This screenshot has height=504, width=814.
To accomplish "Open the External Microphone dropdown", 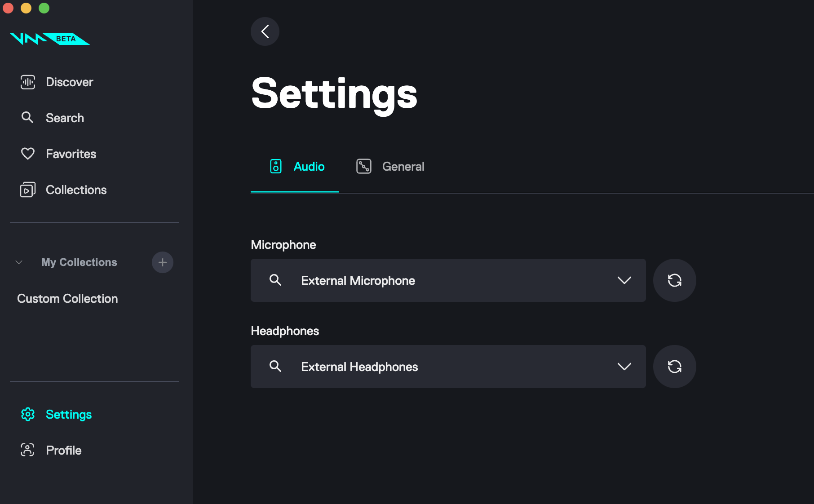I will [624, 280].
